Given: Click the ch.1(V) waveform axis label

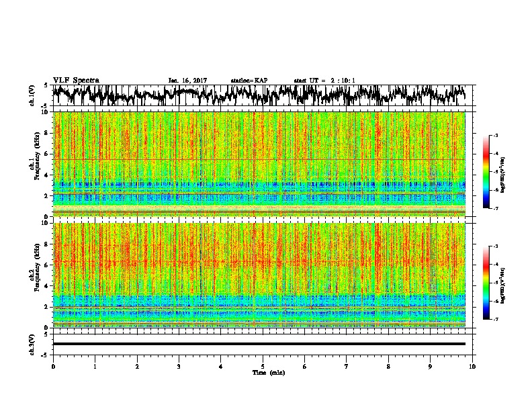Looking at the screenshot, I should pos(32,95).
